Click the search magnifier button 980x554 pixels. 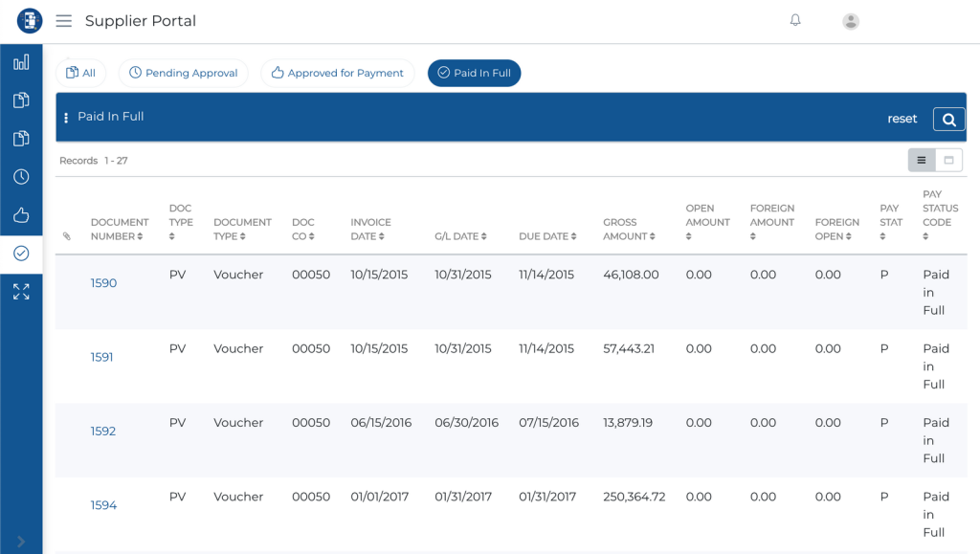[948, 120]
